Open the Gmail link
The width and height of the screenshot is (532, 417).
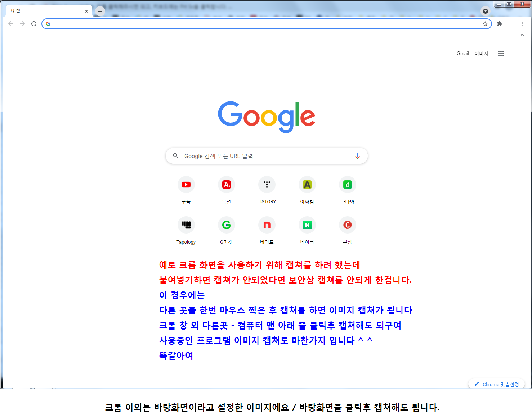[x=462, y=54]
